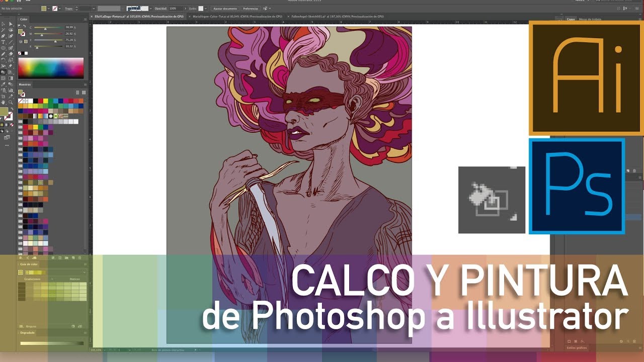The width and height of the screenshot is (644, 362).
Task: Click the Trazo label link
Action: click(69, 9)
